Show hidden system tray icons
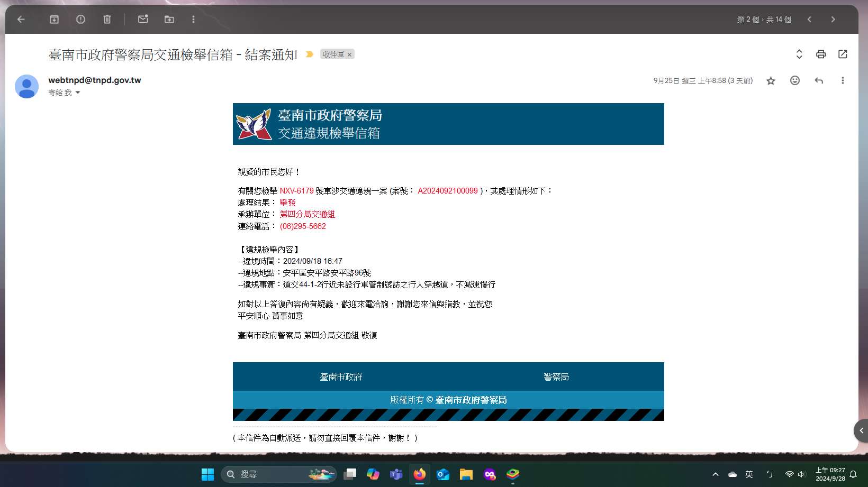The width and height of the screenshot is (868, 487). click(x=716, y=474)
